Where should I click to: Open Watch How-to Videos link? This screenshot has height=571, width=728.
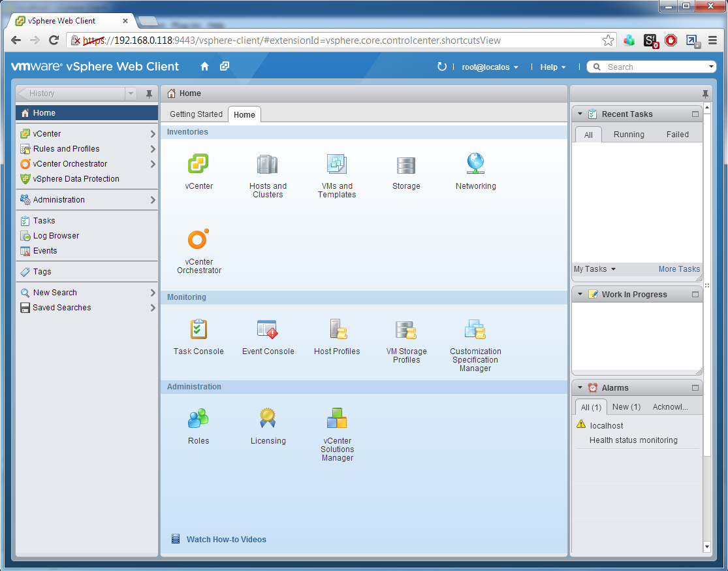(x=226, y=540)
